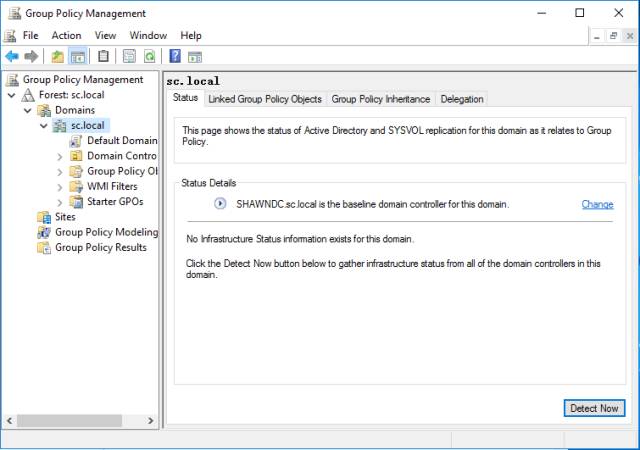
Task: Click the clipboard toolbar icon
Action: (x=103, y=56)
